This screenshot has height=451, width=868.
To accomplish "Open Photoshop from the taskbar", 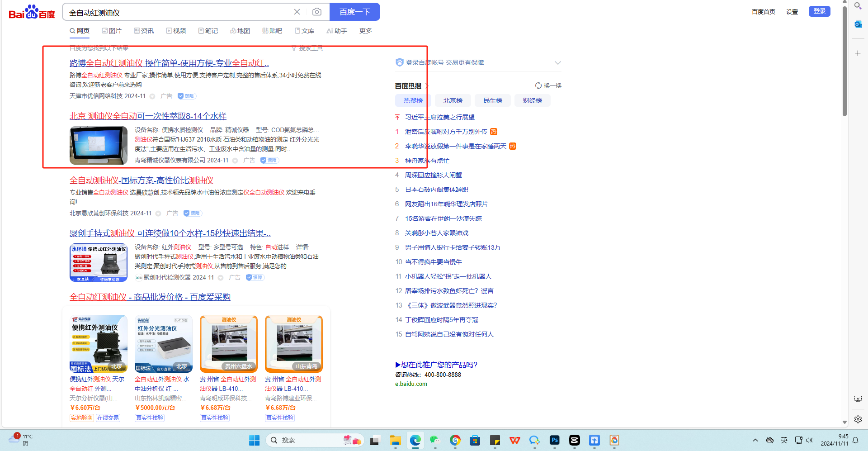I will [554, 440].
